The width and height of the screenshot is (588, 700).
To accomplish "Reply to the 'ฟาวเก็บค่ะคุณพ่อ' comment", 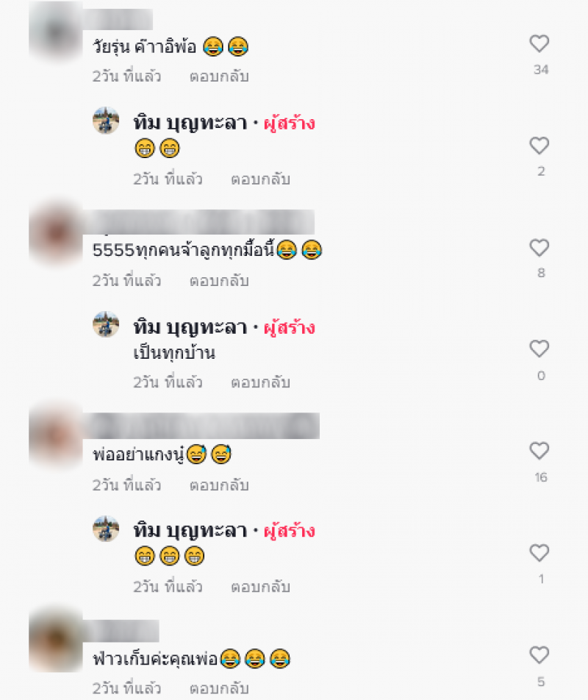I will (219, 689).
